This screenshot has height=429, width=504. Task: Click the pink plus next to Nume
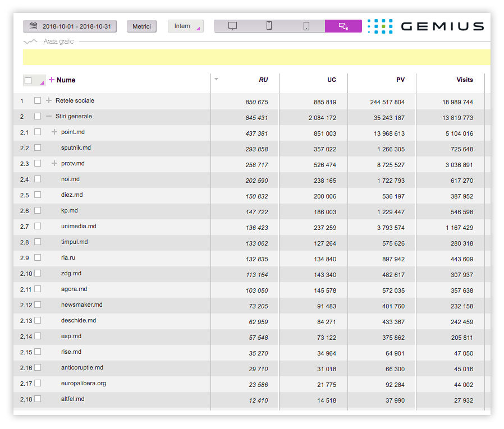point(52,79)
